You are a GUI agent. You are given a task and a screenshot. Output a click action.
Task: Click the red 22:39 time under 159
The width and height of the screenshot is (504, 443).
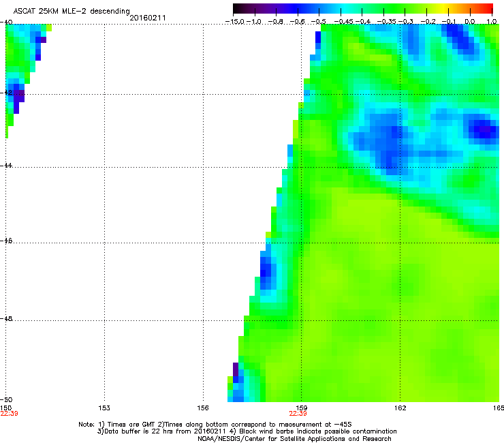pos(298,414)
